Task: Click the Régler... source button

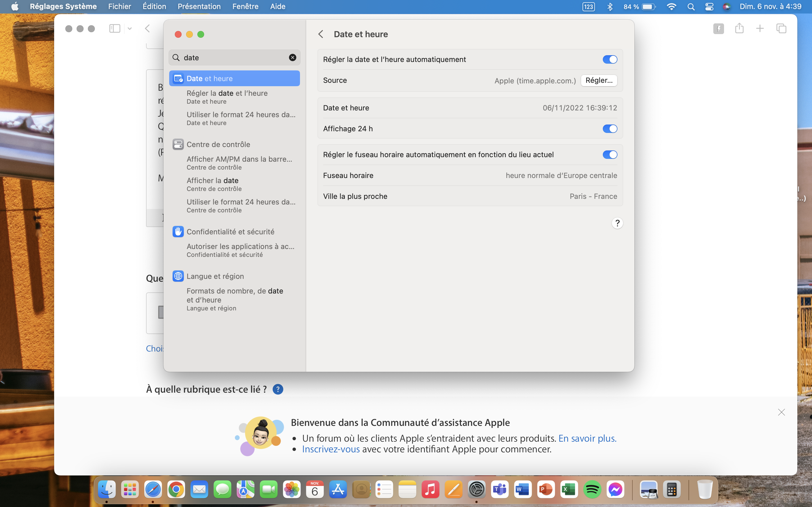Action: (599, 81)
